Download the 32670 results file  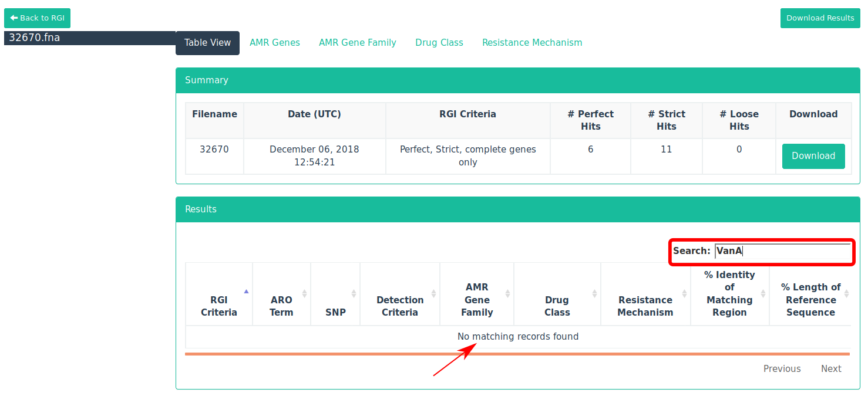tap(813, 156)
